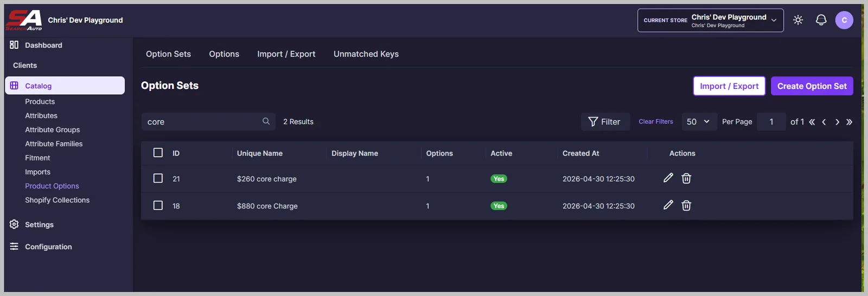Click the Configuration sliders icon

click(14, 247)
